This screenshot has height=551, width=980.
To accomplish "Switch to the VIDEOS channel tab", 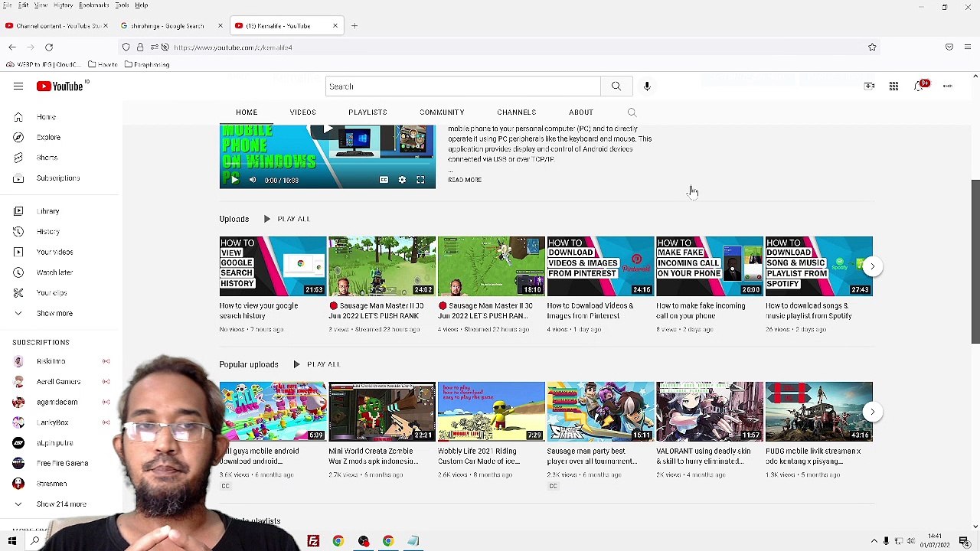I will (302, 112).
